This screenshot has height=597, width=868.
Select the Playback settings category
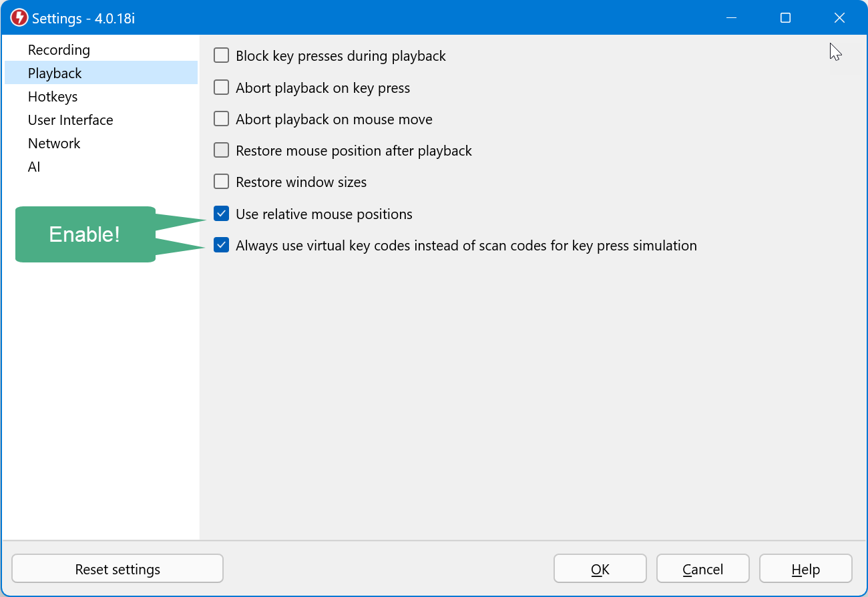55,73
